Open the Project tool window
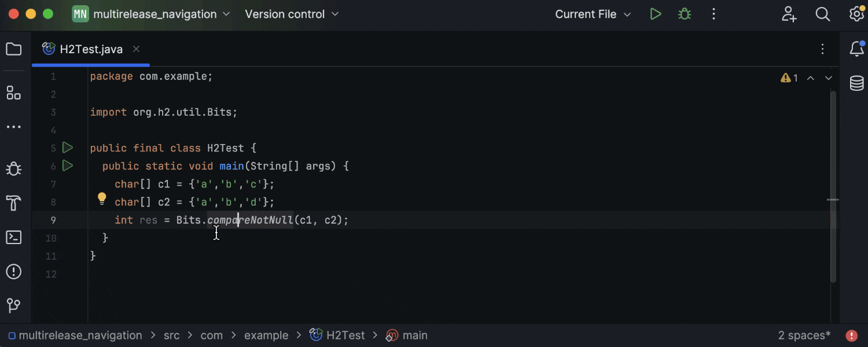This screenshot has width=868, height=347. pyautogui.click(x=13, y=49)
